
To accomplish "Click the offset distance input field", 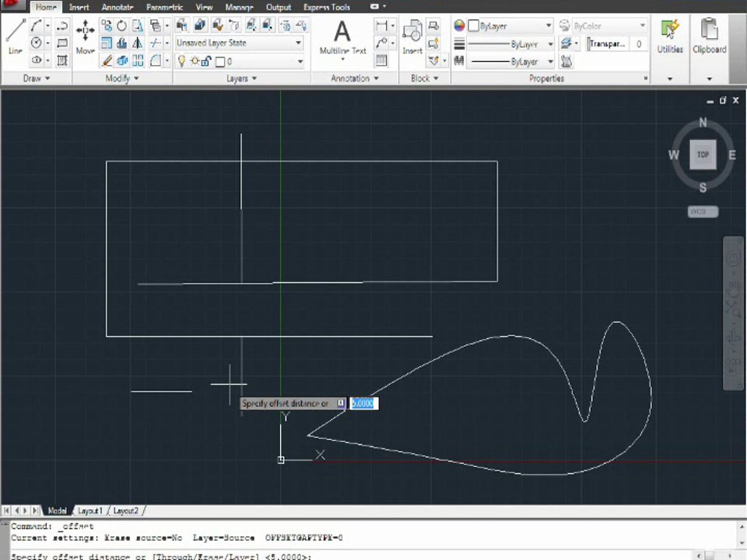I will 364,404.
